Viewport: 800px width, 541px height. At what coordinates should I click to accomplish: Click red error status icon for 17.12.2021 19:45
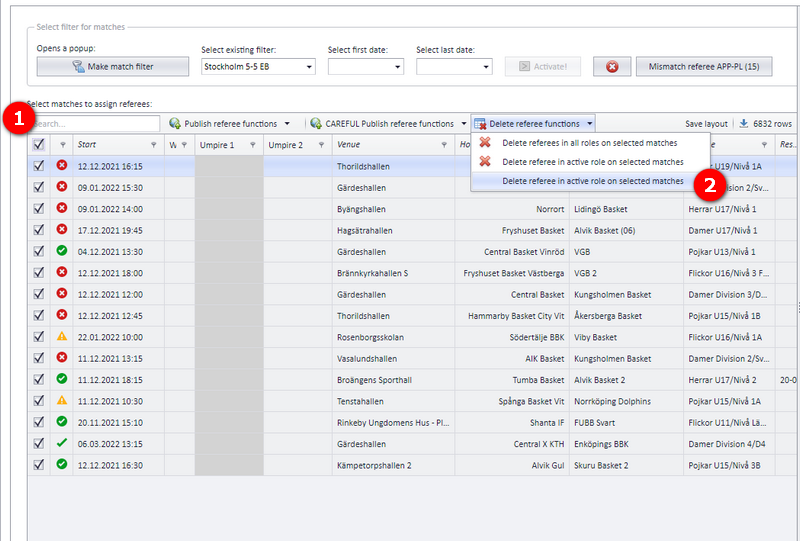(x=62, y=229)
